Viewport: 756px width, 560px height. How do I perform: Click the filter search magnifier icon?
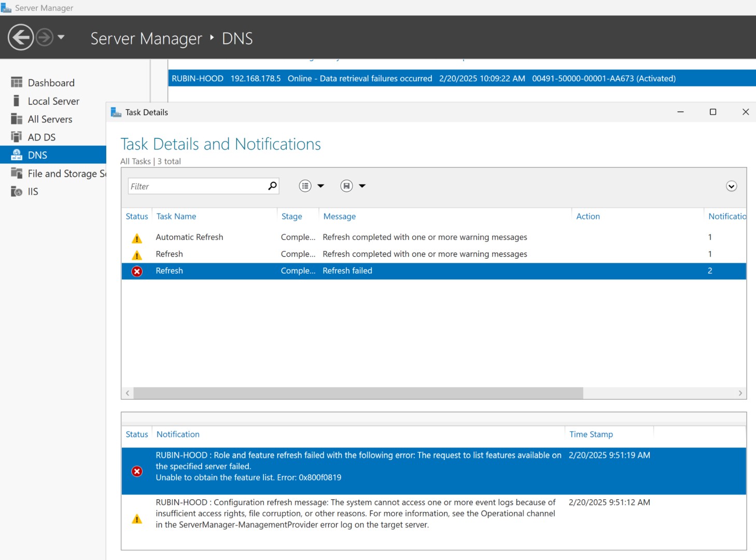(272, 186)
